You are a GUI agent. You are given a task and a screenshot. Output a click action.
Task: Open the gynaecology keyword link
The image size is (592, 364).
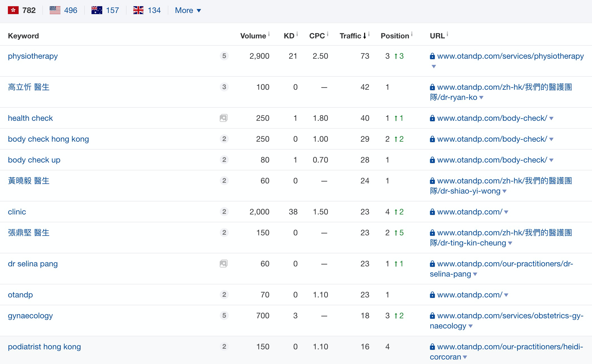(x=30, y=316)
